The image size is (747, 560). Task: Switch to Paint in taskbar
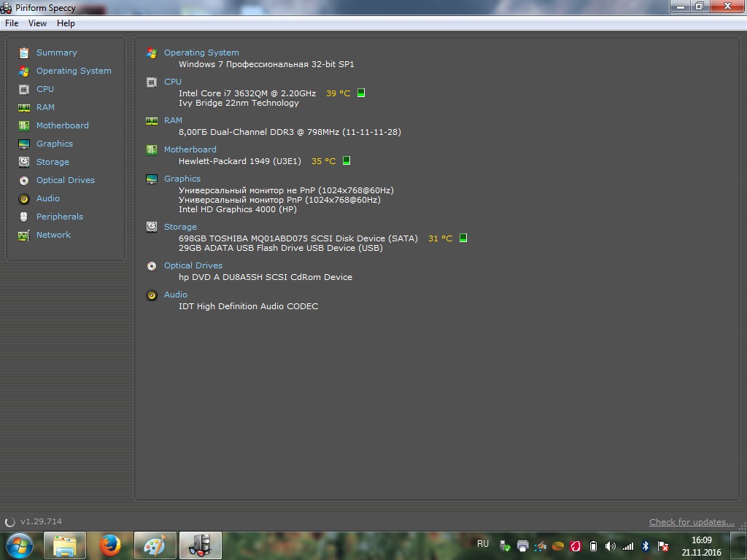155,545
